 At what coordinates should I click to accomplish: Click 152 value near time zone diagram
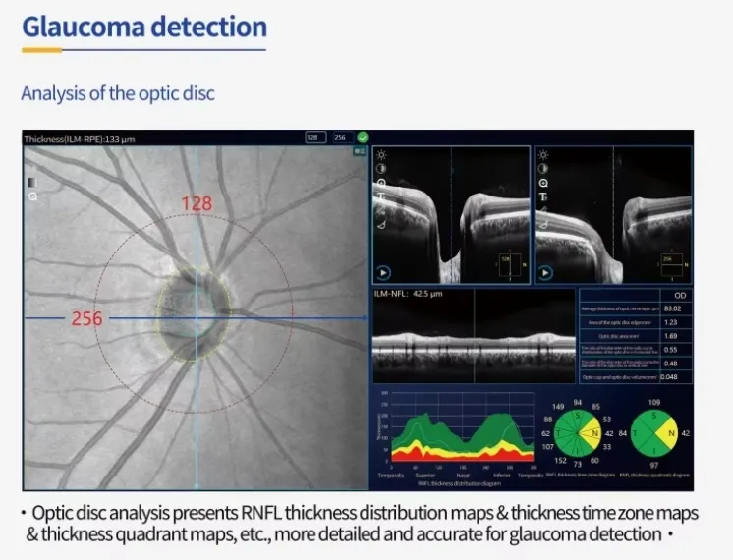pyautogui.click(x=560, y=461)
